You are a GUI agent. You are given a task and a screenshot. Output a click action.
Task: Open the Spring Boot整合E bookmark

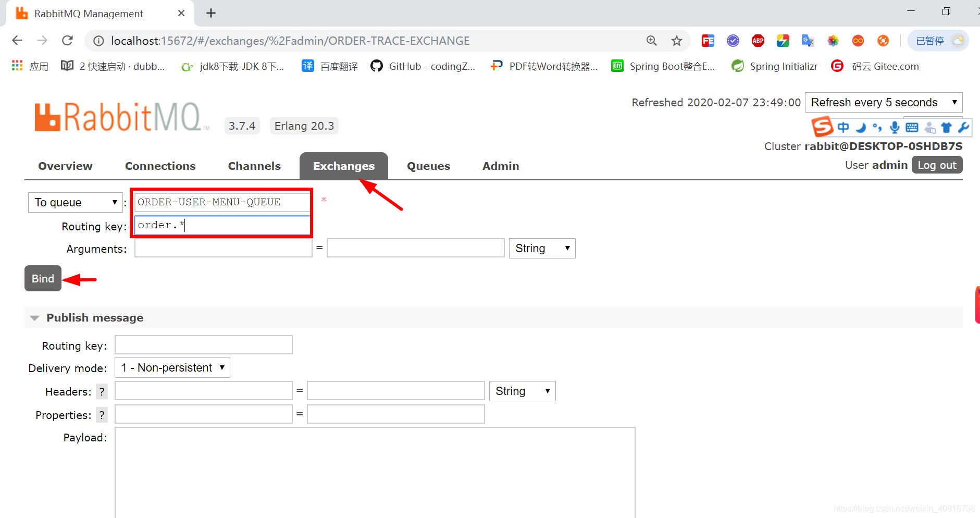[x=663, y=66]
